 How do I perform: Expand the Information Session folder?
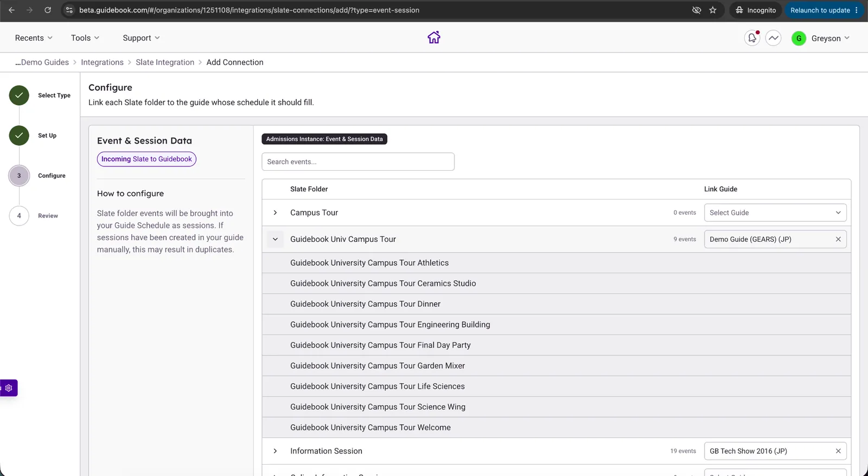click(275, 451)
